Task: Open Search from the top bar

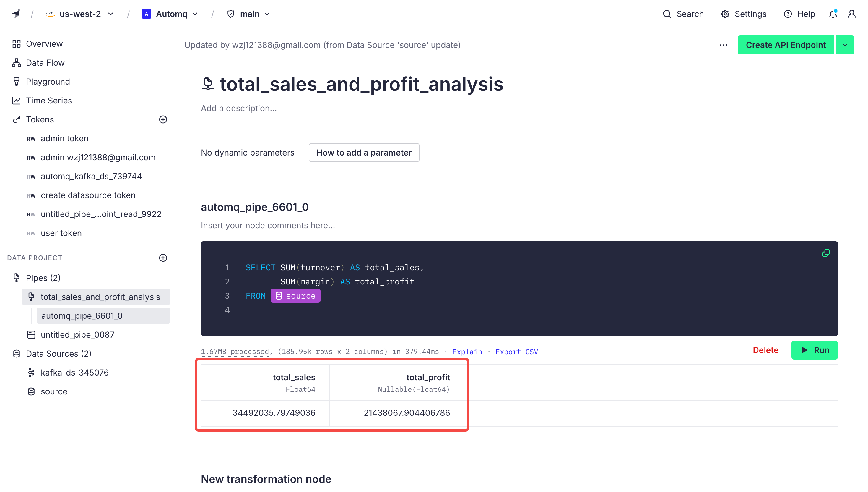Action: click(x=683, y=14)
